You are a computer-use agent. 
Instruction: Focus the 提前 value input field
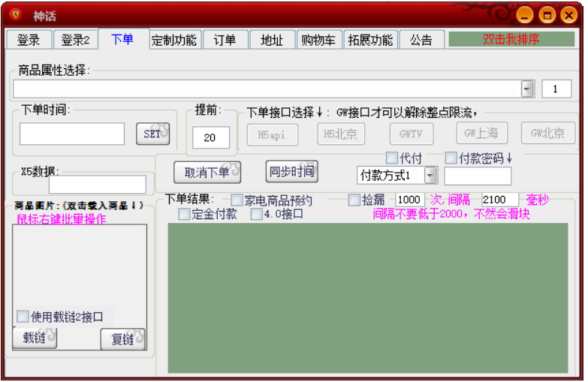tap(210, 137)
